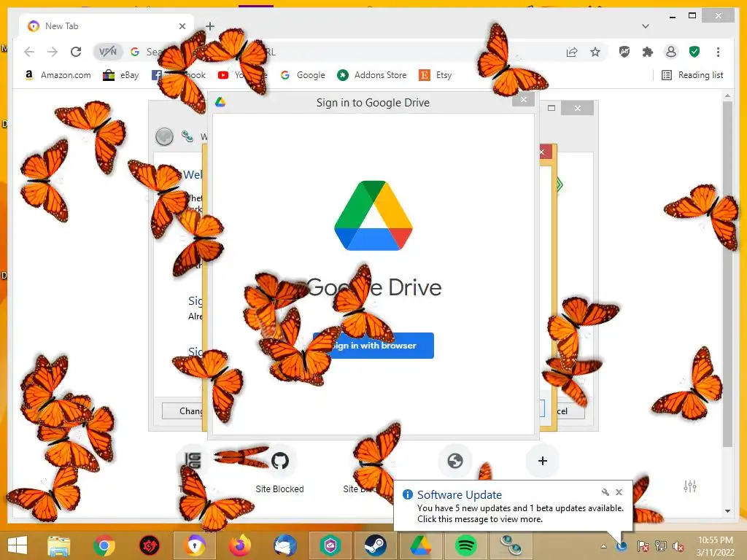Image resolution: width=747 pixels, height=560 pixels.
Task: Click the scrollbar down arrow
Action: [727, 511]
